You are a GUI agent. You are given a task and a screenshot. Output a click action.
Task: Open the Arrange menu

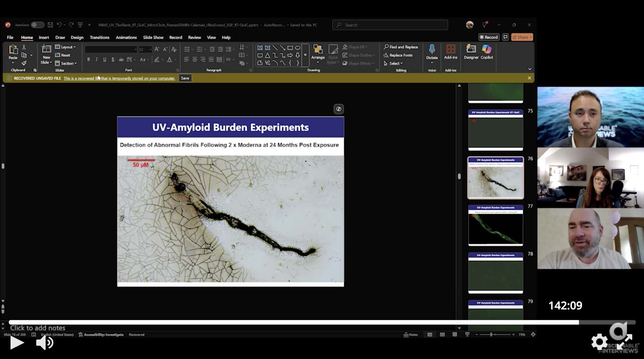318,54
